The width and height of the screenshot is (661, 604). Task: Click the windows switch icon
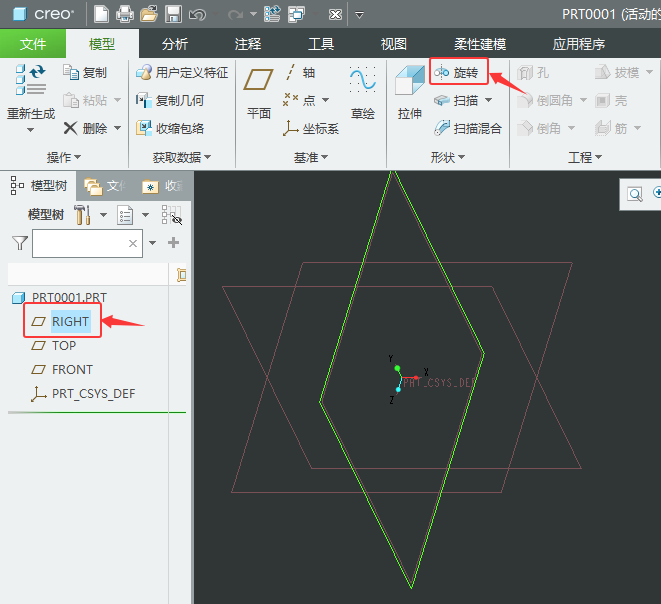tap(296, 14)
